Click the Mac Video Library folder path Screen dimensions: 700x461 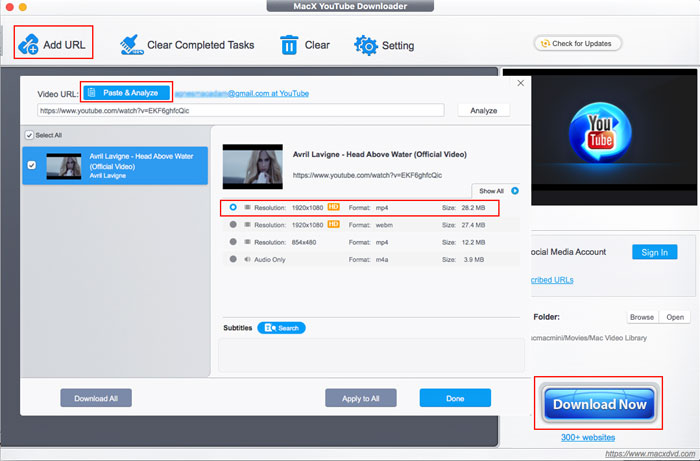588,338
